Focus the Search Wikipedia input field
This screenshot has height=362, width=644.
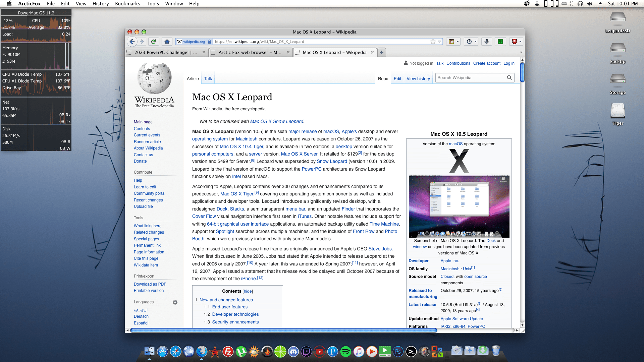(x=471, y=78)
